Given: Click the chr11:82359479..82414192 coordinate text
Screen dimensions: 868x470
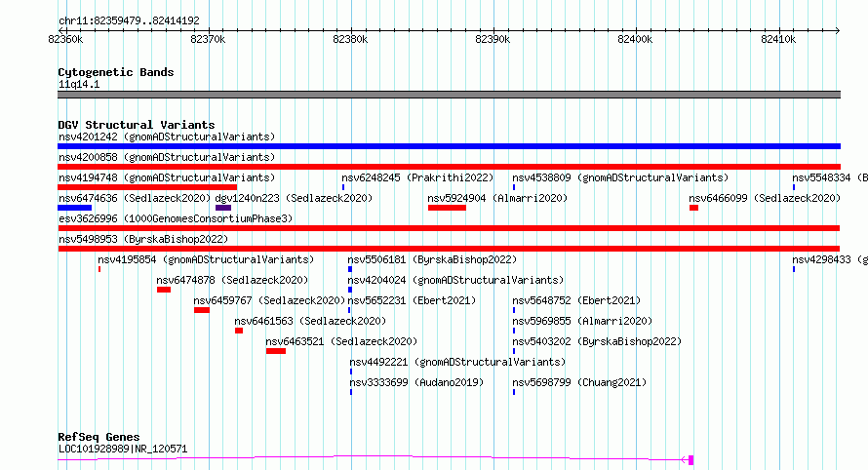Looking at the screenshot, I should click(x=129, y=21).
